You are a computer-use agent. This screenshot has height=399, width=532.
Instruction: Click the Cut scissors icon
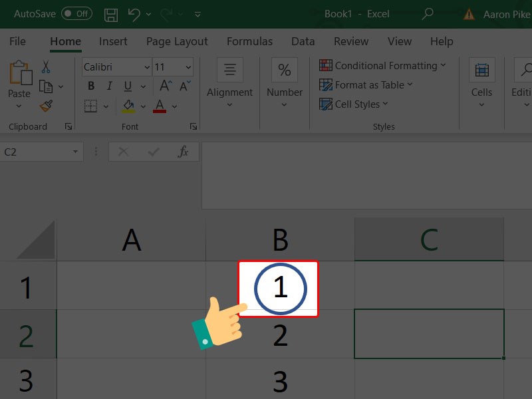pos(46,67)
